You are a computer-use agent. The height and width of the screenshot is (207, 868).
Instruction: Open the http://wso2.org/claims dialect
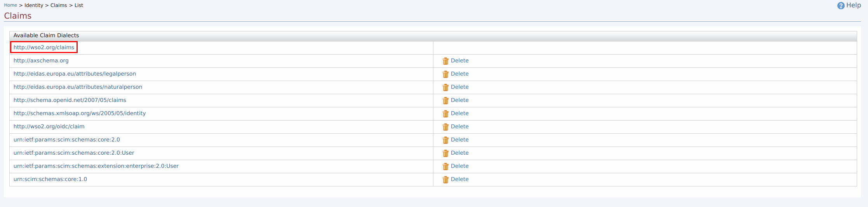click(x=44, y=47)
